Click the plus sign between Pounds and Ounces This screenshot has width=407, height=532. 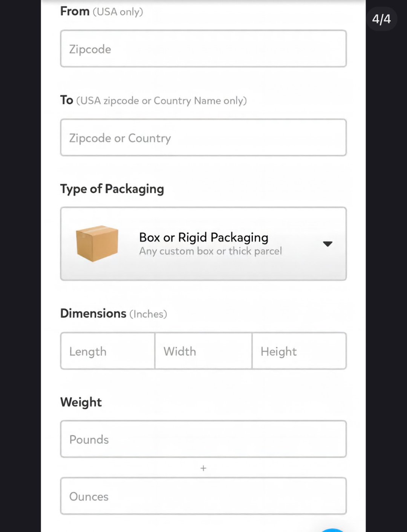203,468
